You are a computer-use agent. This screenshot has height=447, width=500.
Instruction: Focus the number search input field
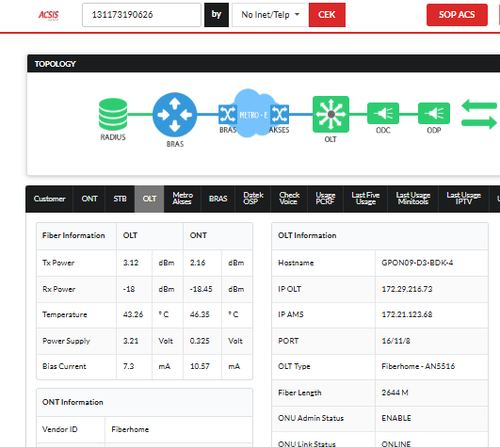(x=142, y=15)
